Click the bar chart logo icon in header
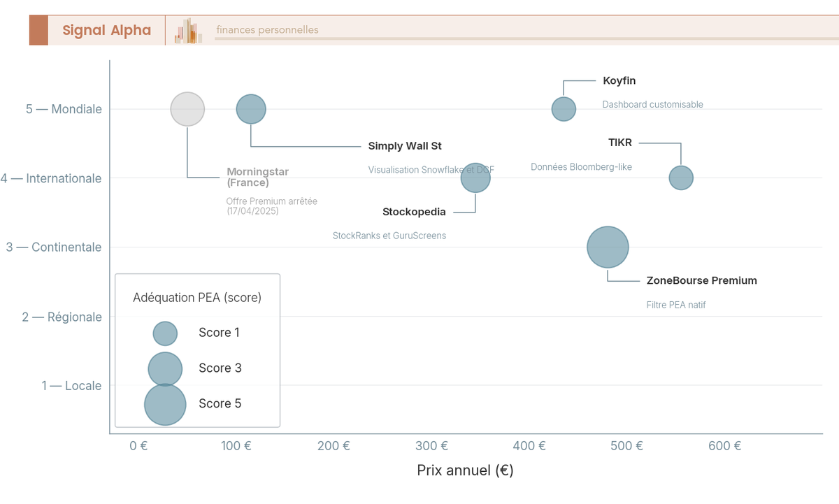Image resolution: width=839 pixels, height=504 pixels. point(189,31)
